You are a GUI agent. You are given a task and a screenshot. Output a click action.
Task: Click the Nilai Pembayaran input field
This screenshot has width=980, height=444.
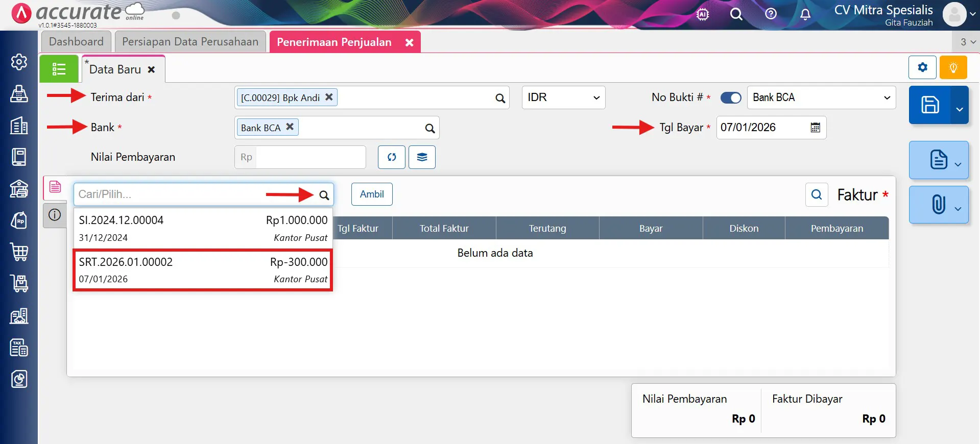click(x=310, y=157)
